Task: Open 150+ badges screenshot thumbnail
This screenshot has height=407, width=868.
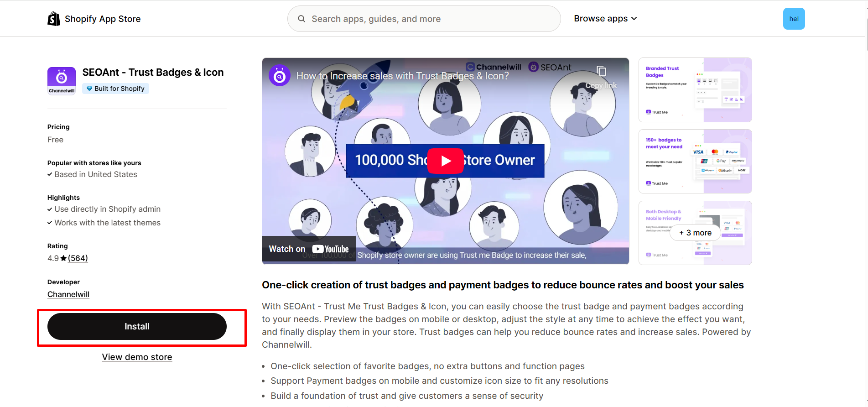Action: click(695, 161)
